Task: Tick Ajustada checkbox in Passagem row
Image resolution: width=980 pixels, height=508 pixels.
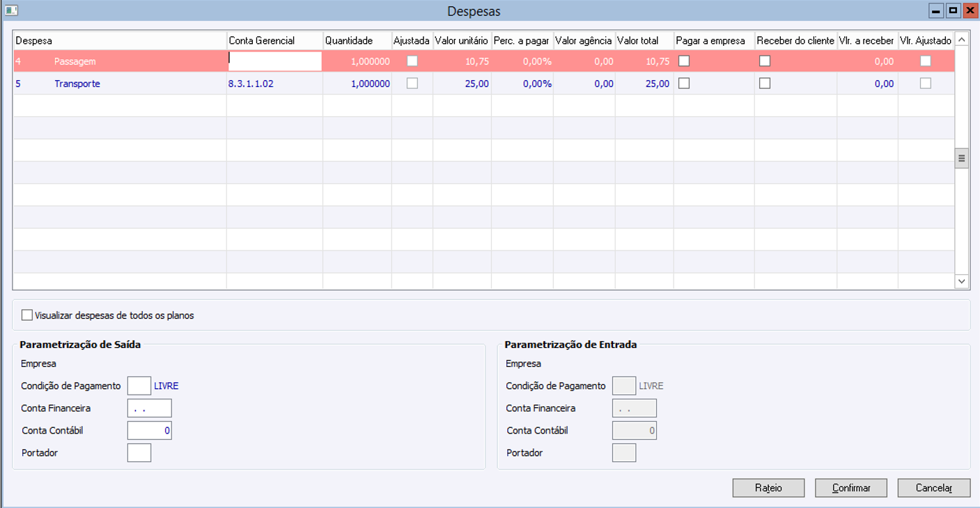Action: [412, 61]
